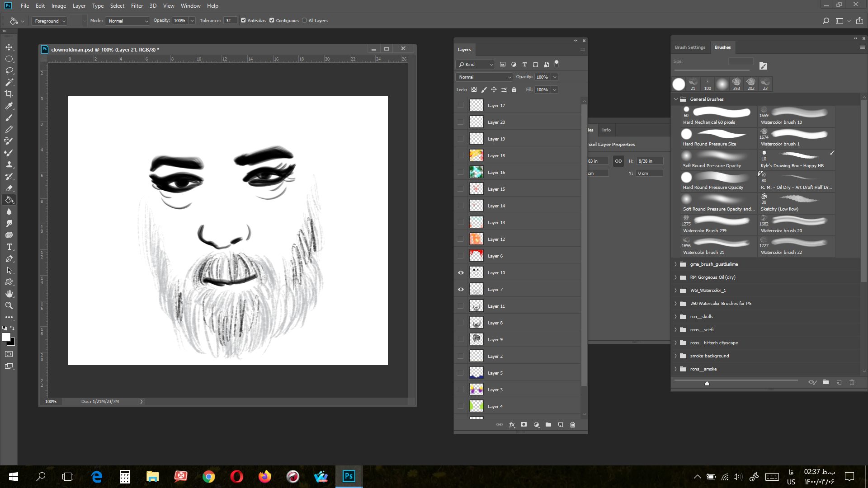Open the Filter menu

[x=137, y=6]
